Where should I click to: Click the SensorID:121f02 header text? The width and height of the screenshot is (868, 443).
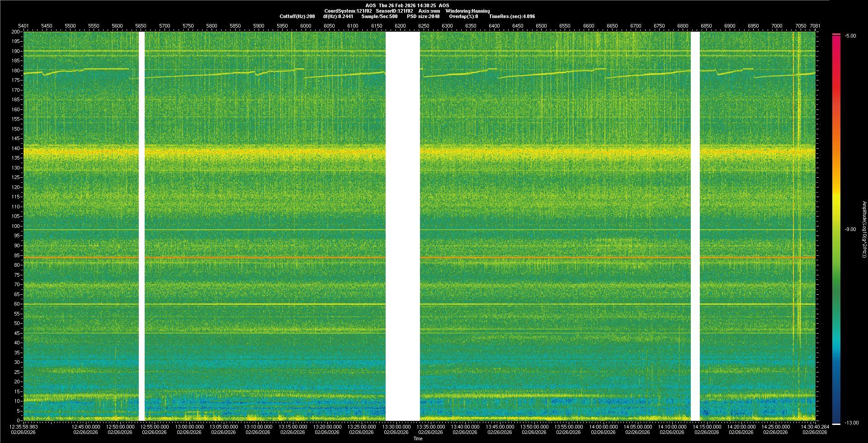click(394, 11)
